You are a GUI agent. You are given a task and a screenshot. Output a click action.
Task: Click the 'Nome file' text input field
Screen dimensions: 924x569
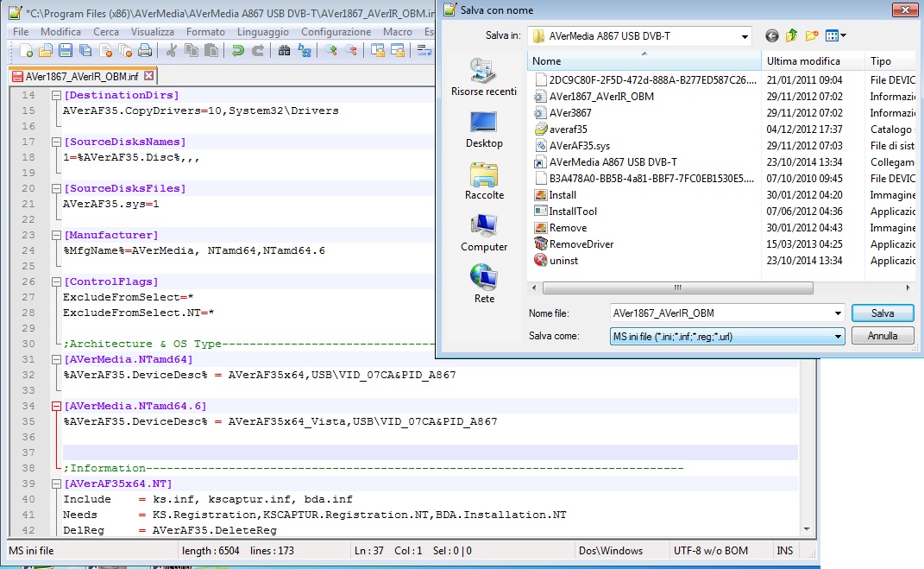(720, 313)
